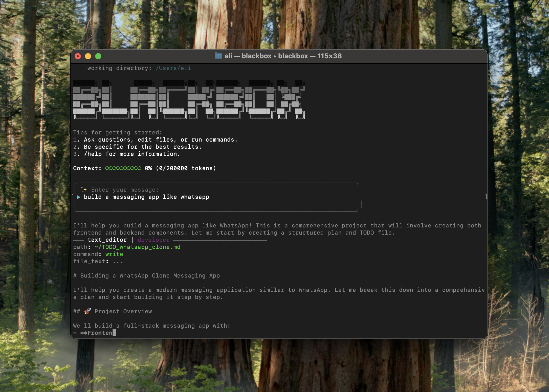549x392 pixels.
Task: Click the blue prompt arrow before the typed message
Action: tap(79, 197)
